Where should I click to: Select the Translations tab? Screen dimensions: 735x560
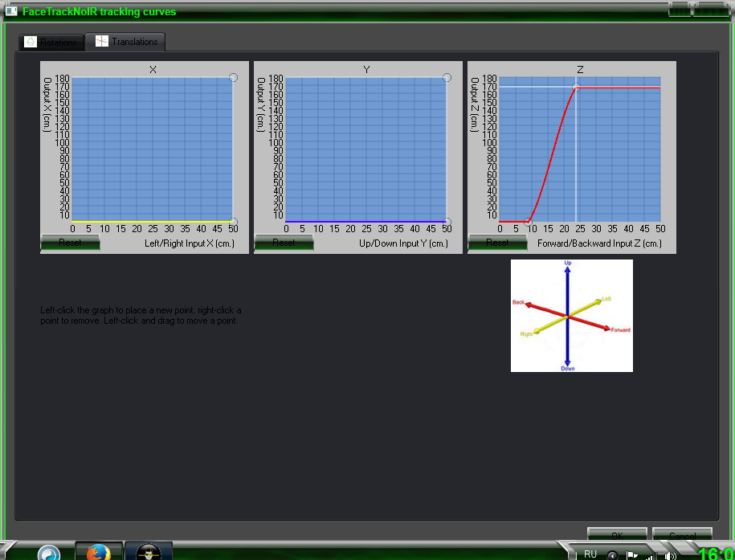(126, 41)
